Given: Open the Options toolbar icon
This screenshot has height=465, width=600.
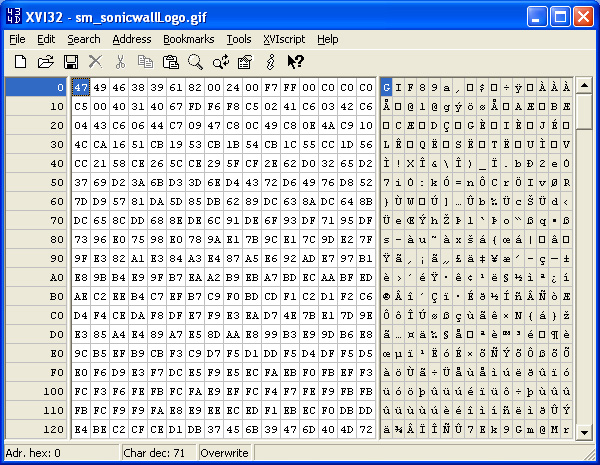Looking at the screenshot, I should click(x=244, y=62).
